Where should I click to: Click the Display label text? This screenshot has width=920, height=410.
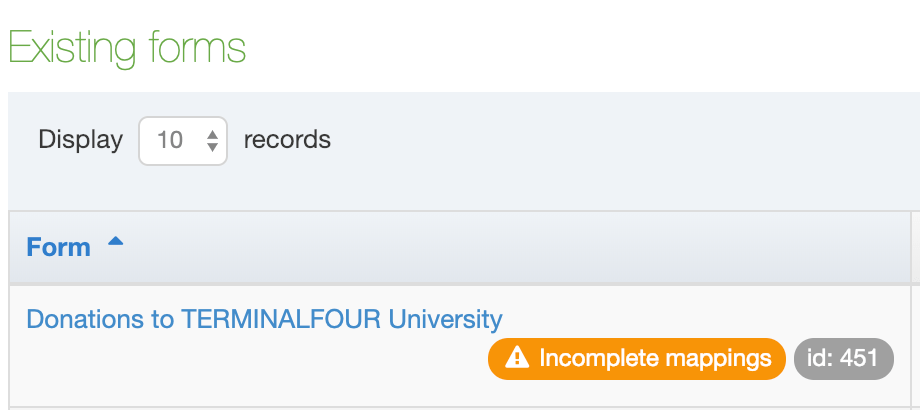tap(80, 140)
